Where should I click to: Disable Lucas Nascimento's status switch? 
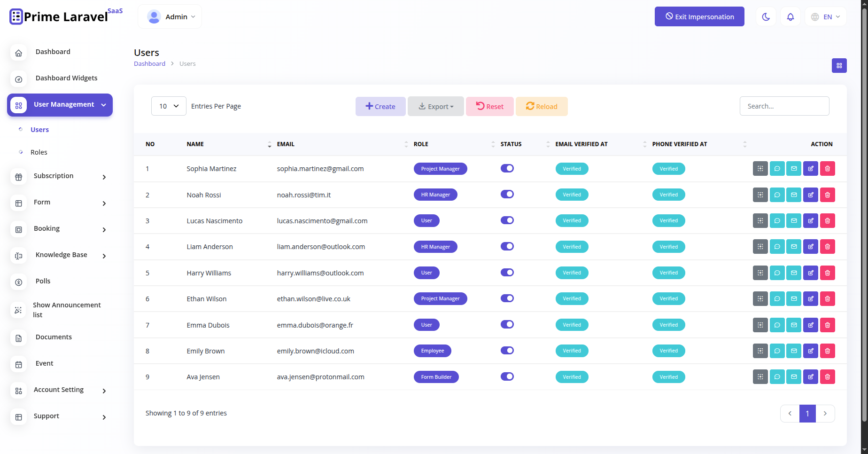(x=507, y=220)
